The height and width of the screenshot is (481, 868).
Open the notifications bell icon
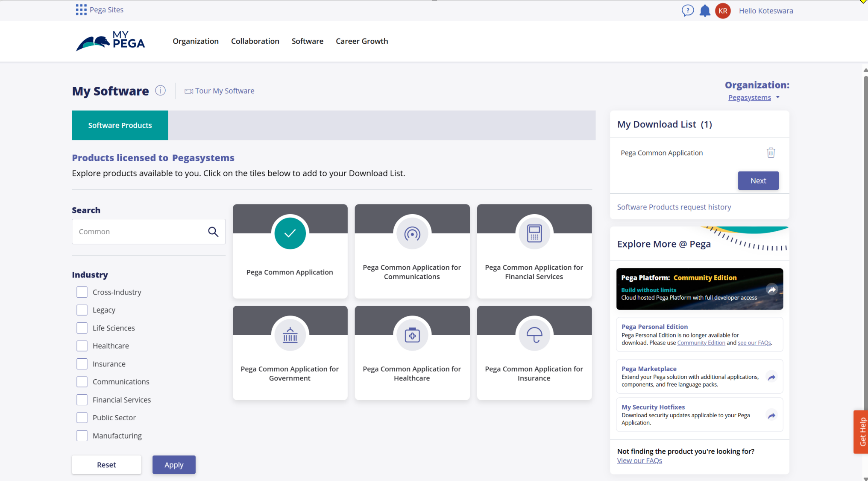[x=705, y=11]
